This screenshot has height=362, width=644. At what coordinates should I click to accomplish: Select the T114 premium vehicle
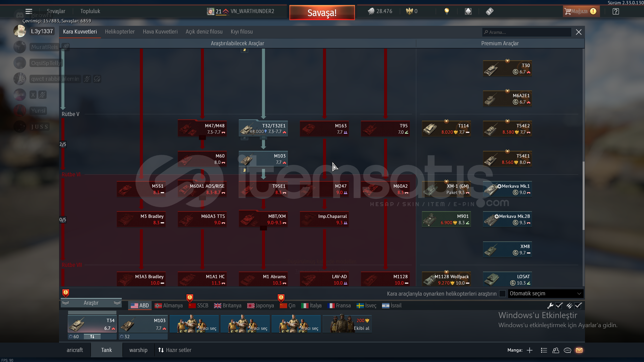click(446, 129)
